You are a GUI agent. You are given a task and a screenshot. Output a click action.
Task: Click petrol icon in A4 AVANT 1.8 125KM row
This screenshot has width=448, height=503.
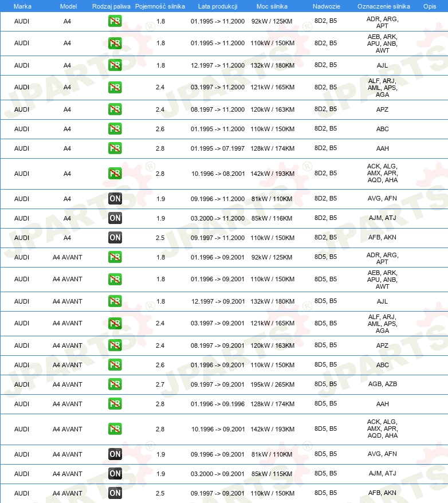point(115,257)
